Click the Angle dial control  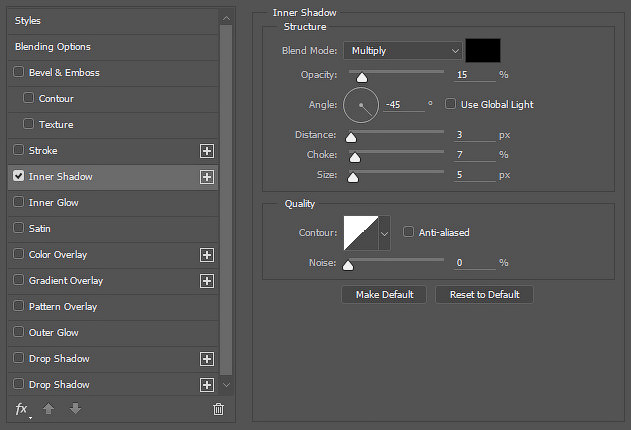tap(361, 105)
